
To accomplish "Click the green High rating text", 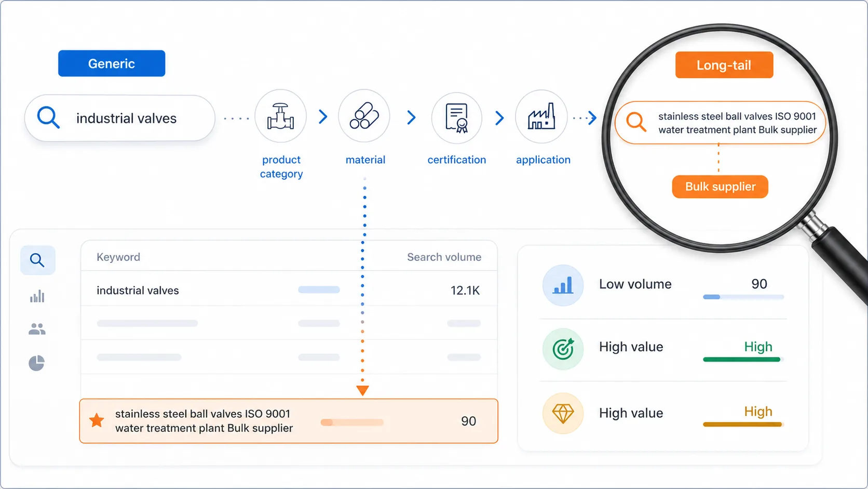I will pos(758,347).
